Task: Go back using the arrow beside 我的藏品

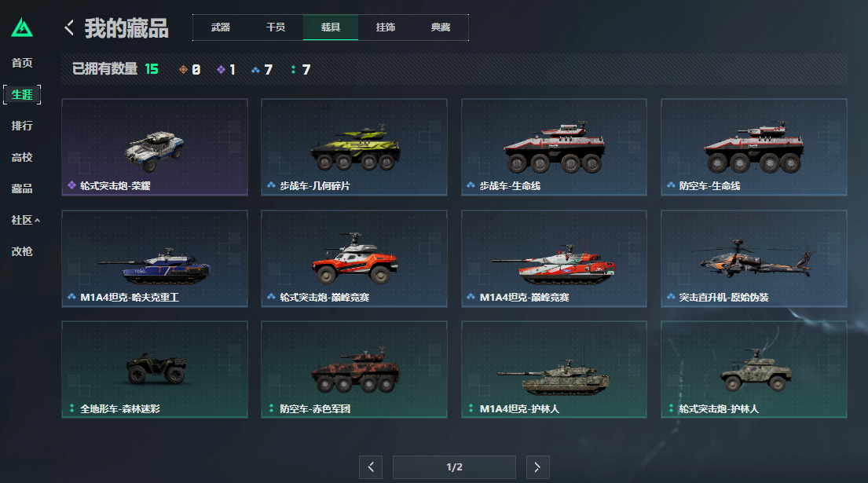Action: 69,27
